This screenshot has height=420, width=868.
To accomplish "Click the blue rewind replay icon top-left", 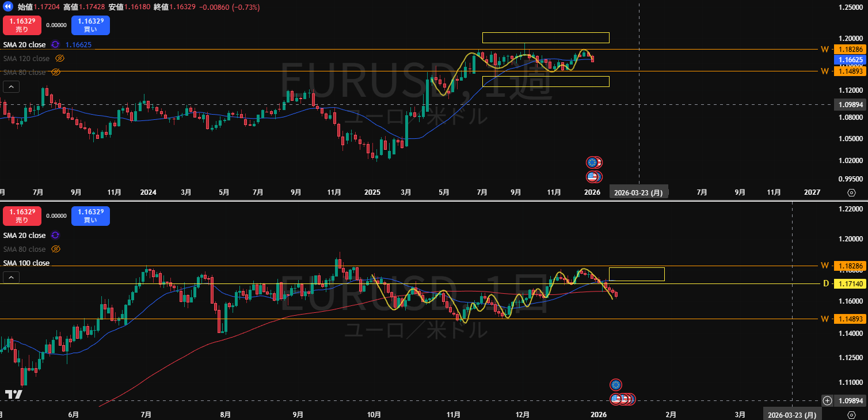I will [x=8, y=7].
